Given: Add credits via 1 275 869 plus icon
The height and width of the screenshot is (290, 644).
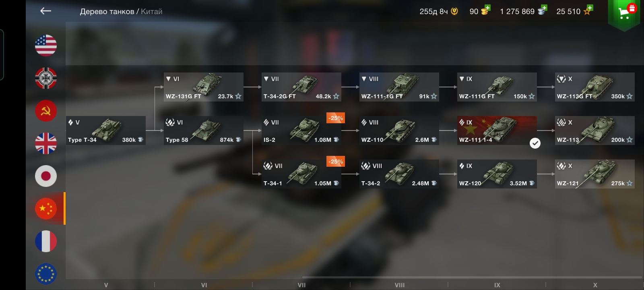Looking at the screenshot, I should (542, 10).
